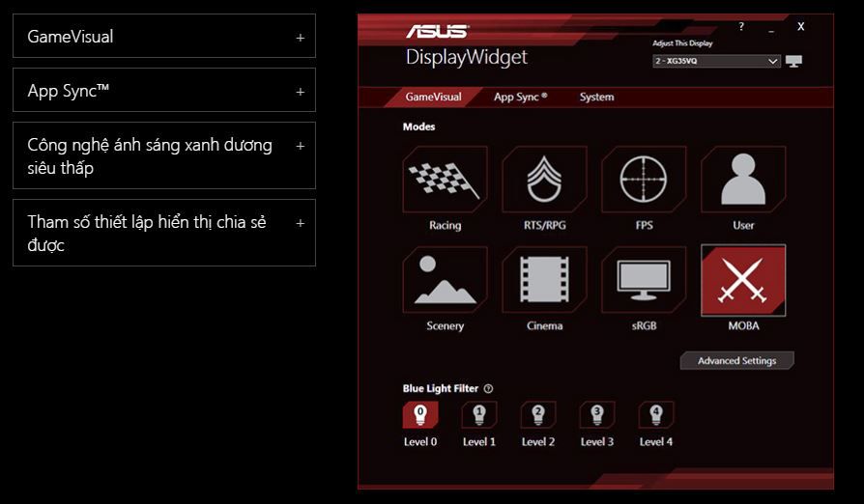
Task: Turn on Blue Light Filter Level 4
Action: pos(655,415)
